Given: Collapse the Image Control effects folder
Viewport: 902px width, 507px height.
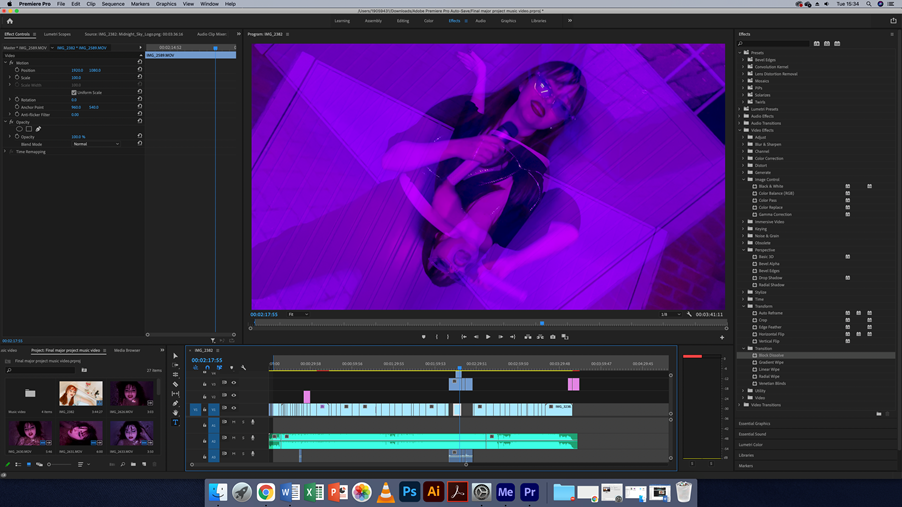Looking at the screenshot, I should (745, 179).
